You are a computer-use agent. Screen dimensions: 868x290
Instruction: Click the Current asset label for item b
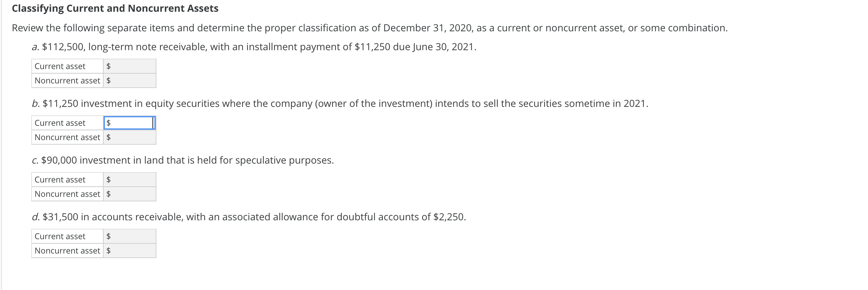pos(61,123)
